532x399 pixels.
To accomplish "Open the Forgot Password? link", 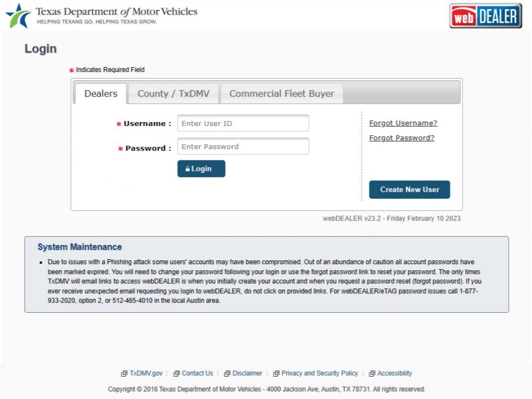I will coord(401,138).
